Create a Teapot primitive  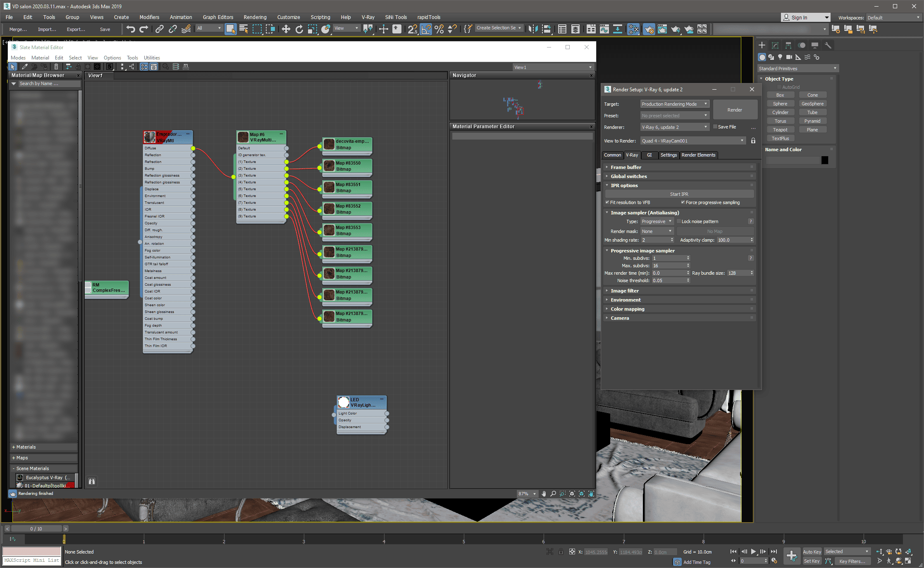pyautogui.click(x=780, y=130)
